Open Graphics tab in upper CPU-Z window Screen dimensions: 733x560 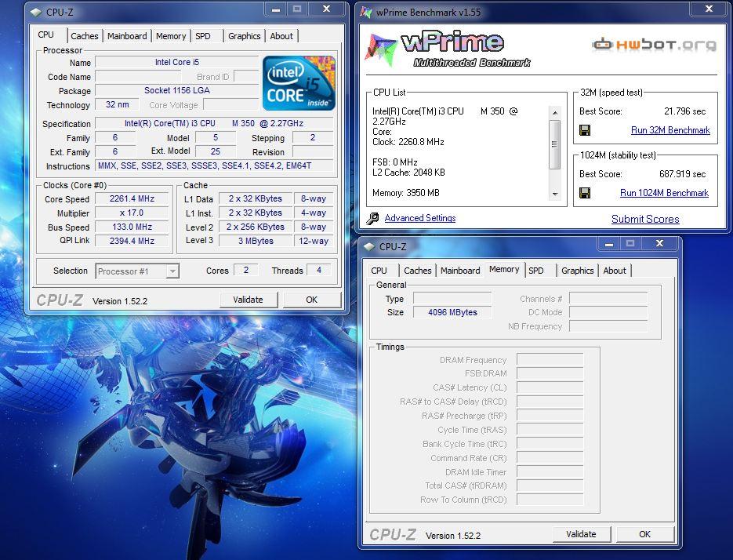coord(244,36)
